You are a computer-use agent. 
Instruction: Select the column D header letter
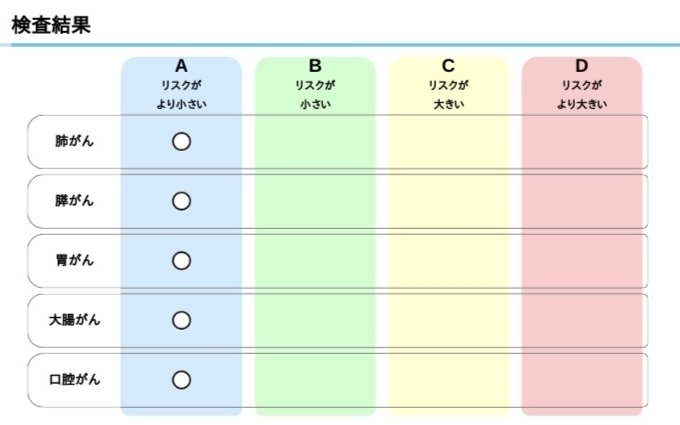point(582,67)
